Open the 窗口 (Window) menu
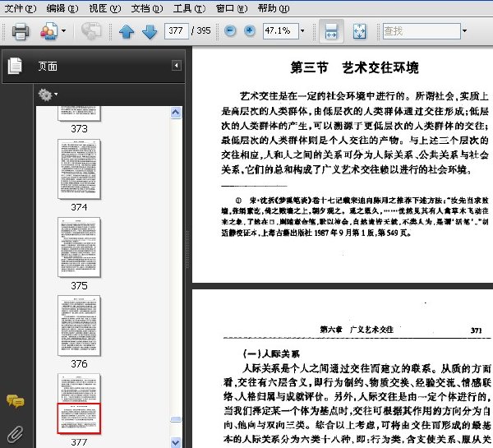Image resolution: width=493 pixels, height=448 pixels. click(232, 8)
